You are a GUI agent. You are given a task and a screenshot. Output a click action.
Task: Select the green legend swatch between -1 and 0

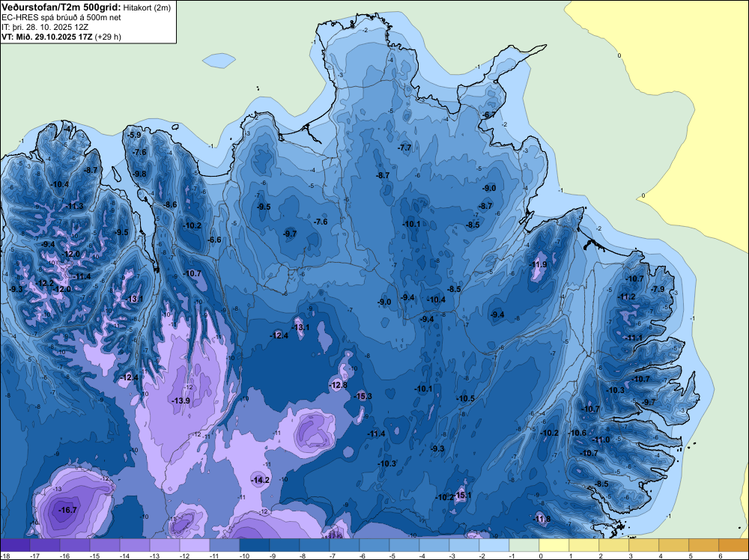point(524,545)
